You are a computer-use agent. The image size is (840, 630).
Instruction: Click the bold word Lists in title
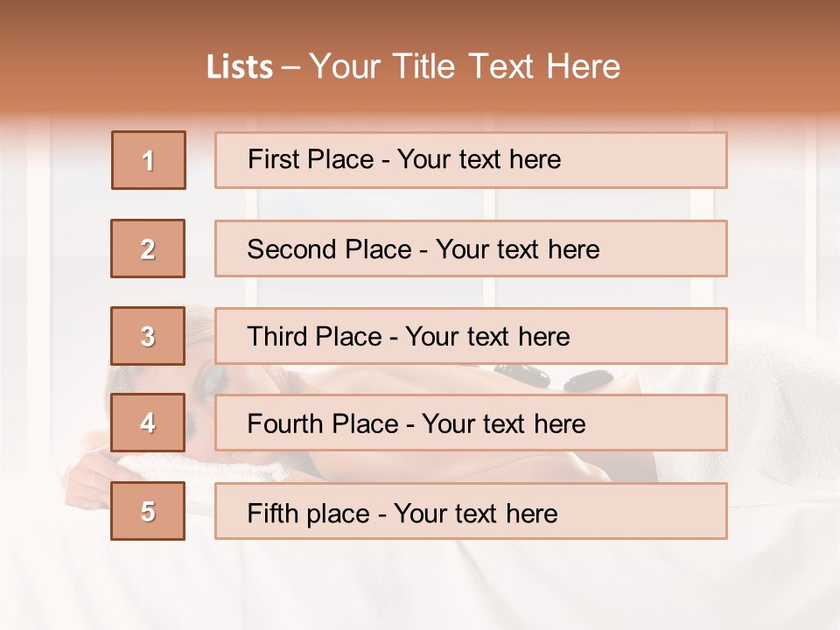tap(240, 67)
